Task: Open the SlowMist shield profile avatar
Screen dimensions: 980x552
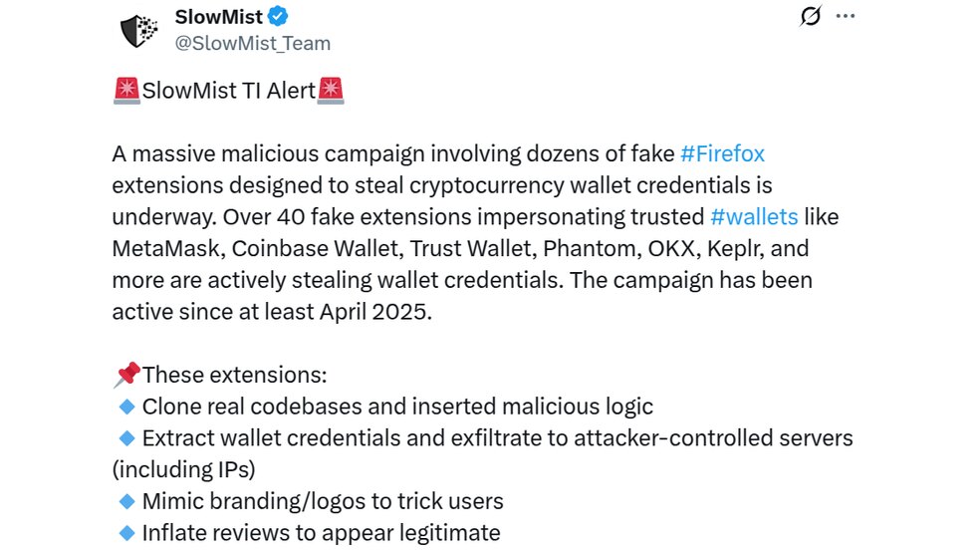Action: [x=138, y=31]
